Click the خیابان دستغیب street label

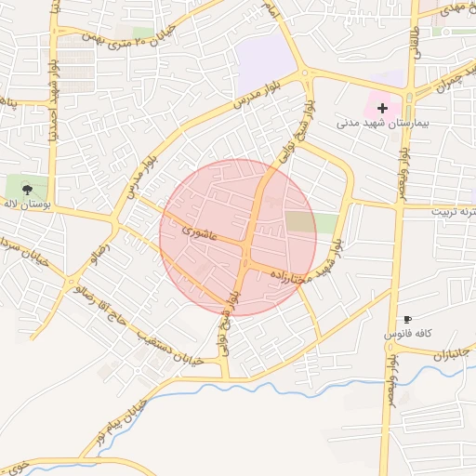click(x=170, y=350)
